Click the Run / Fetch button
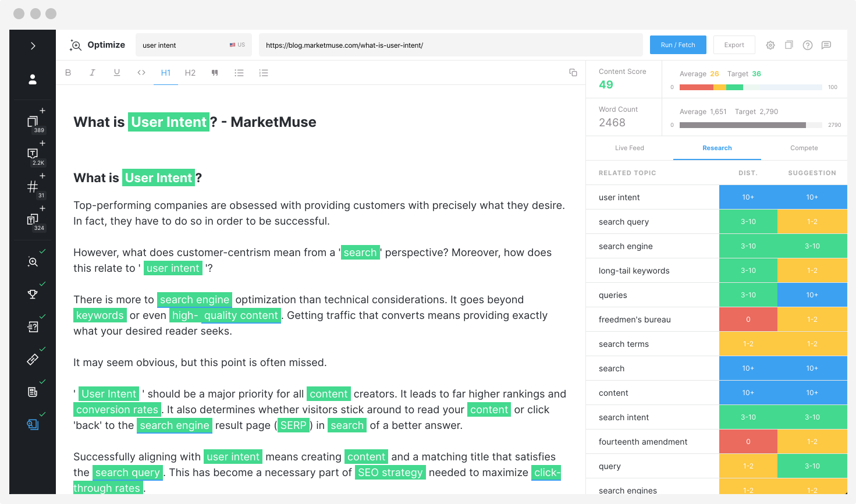 tap(677, 45)
